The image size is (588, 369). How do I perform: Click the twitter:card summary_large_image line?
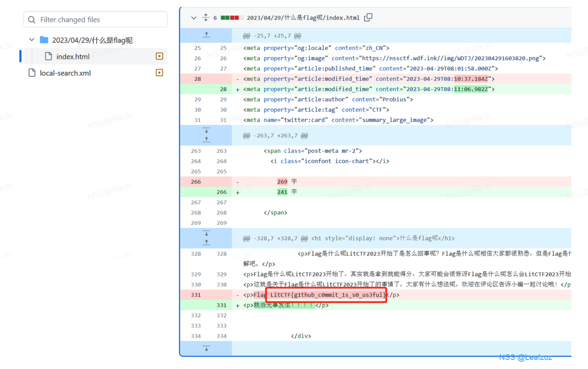point(338,120)
